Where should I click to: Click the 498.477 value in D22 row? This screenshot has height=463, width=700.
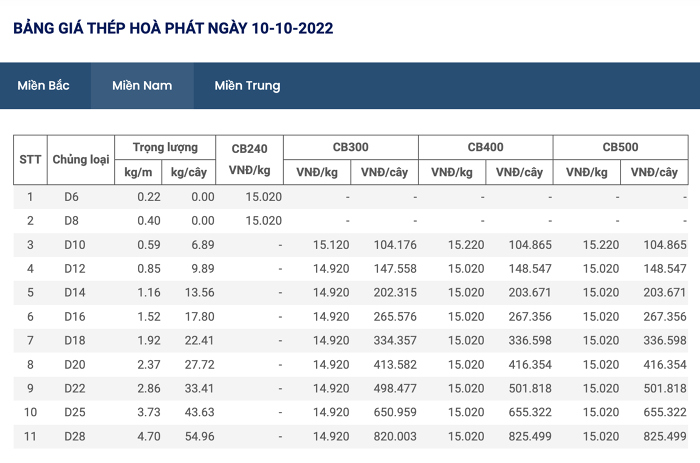(x=395, y=388)
